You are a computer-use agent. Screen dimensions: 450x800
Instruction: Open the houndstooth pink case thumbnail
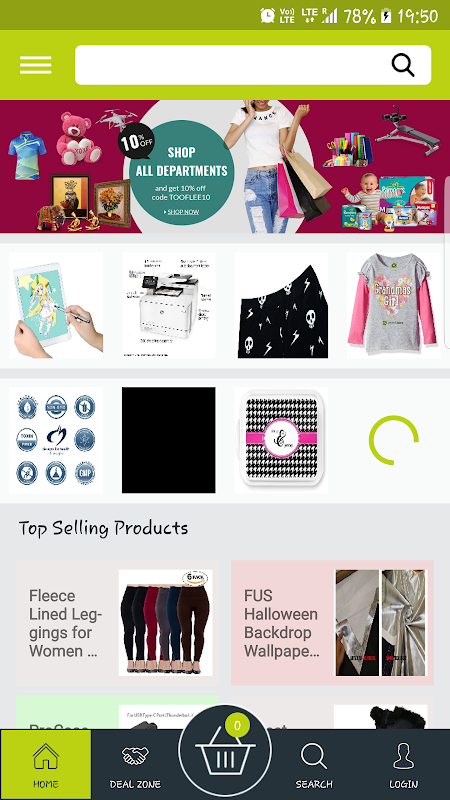click(281, 440)
